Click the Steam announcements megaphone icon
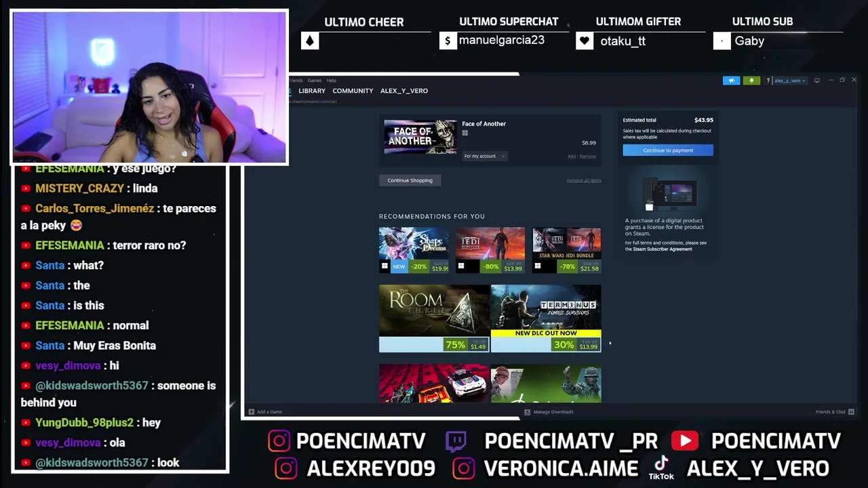 731,81
